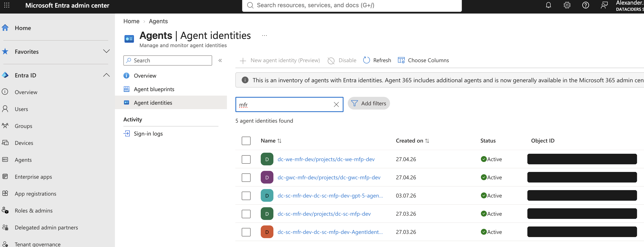Go to Home breadcrumb

tap(131, 21)
